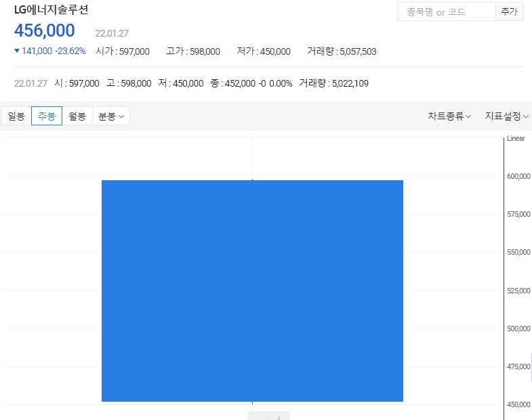Switch to the 일봉 daily chart tab
This screenshot has height=420, width=532.
click(16, 116)
